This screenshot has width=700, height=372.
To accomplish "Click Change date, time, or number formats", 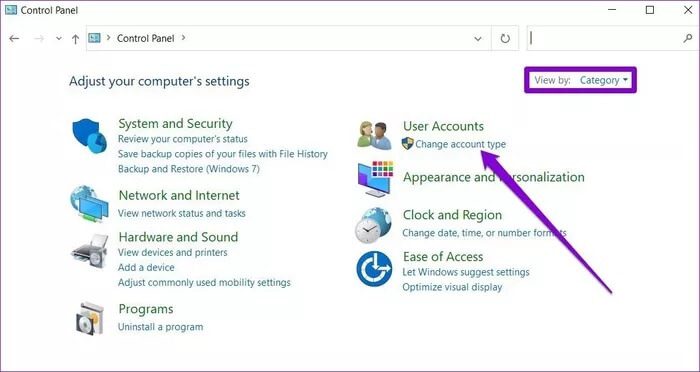I will click(484, 233).
